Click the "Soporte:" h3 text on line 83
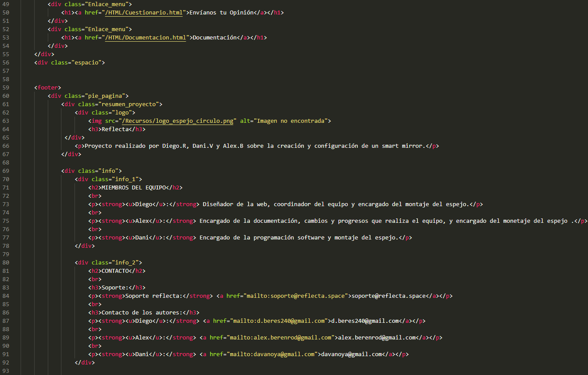Viewport: 588px width, 375px height. coord(115,288)
